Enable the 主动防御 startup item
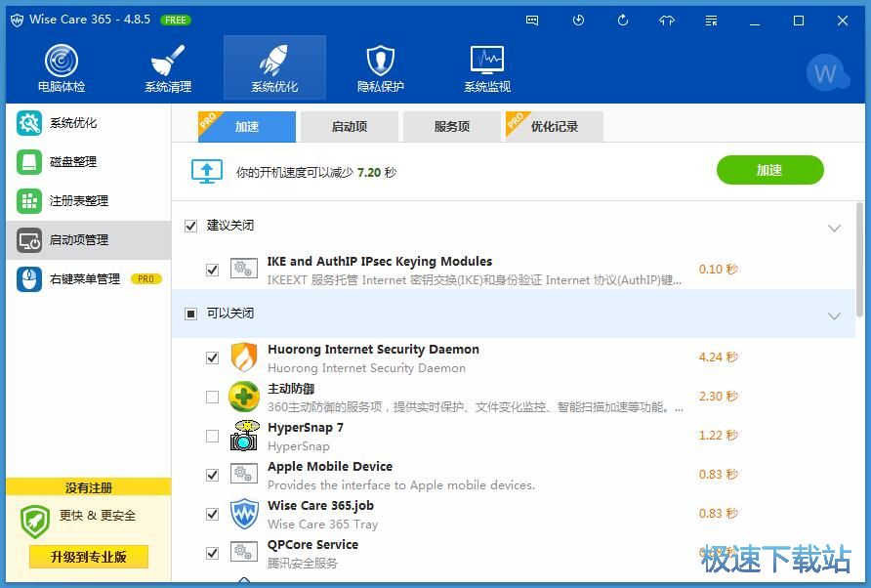The width and height of the screenshot is (871, 588). pyautogui.click(x=212, y=397)
